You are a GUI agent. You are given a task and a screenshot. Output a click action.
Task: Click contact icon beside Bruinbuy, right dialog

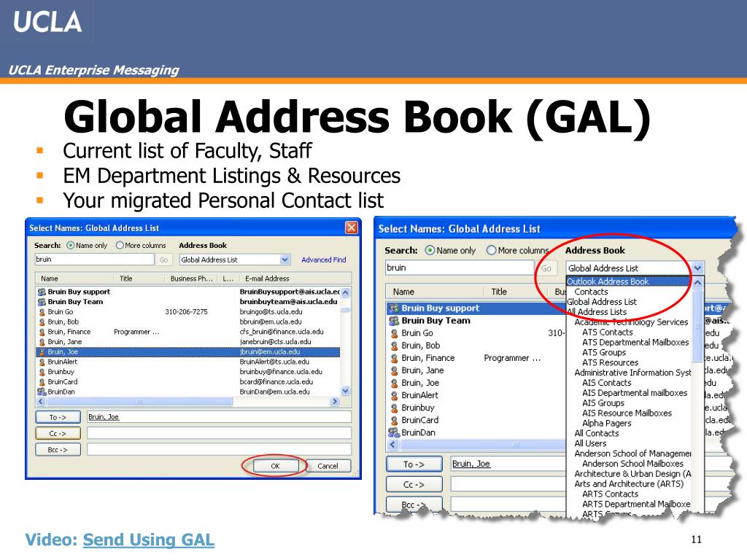(x=394, y=408)
